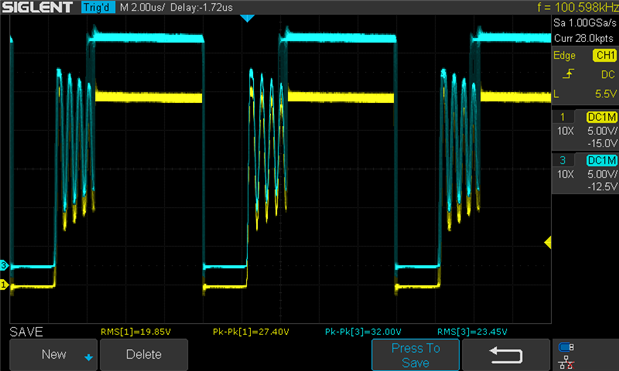Click the network connection status icon

(x=566, y=362)
